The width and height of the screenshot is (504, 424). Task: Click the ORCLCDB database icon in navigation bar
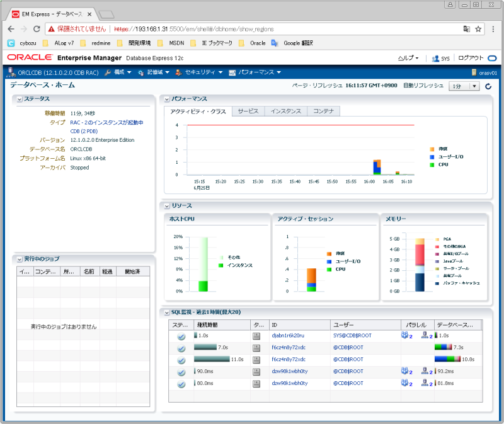coord(11,72)
